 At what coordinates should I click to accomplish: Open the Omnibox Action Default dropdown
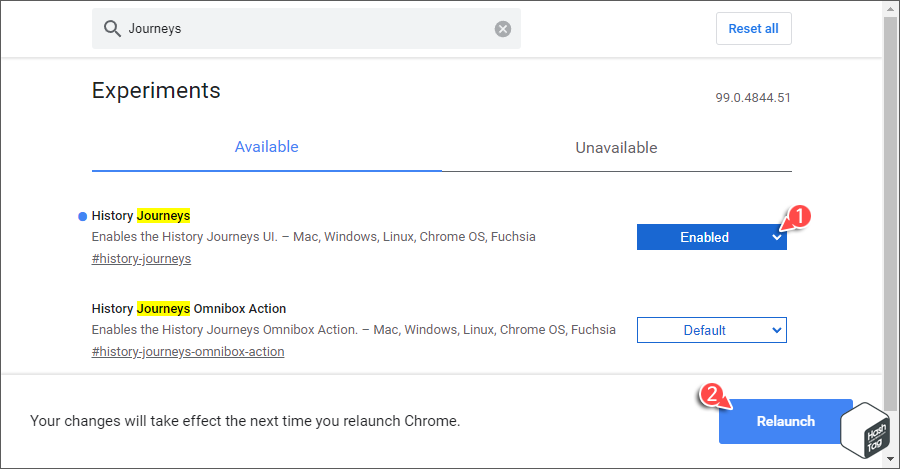click(x=712, y=330)
